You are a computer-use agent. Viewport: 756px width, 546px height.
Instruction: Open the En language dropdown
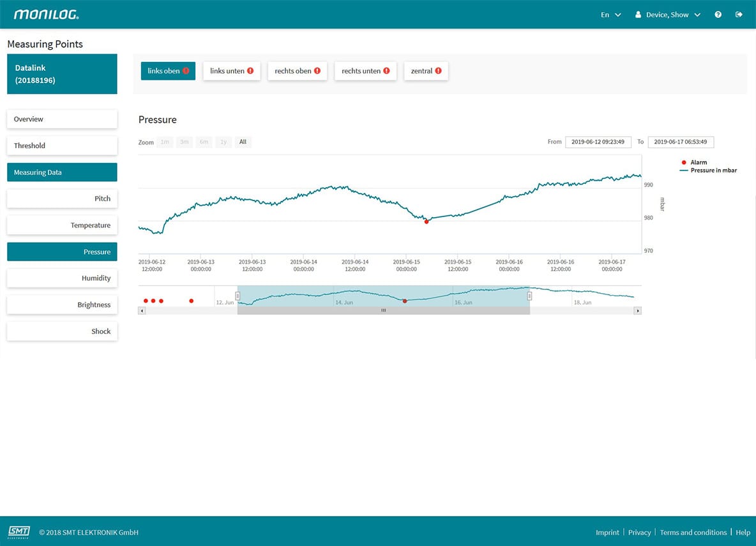(x=610, y=15)
